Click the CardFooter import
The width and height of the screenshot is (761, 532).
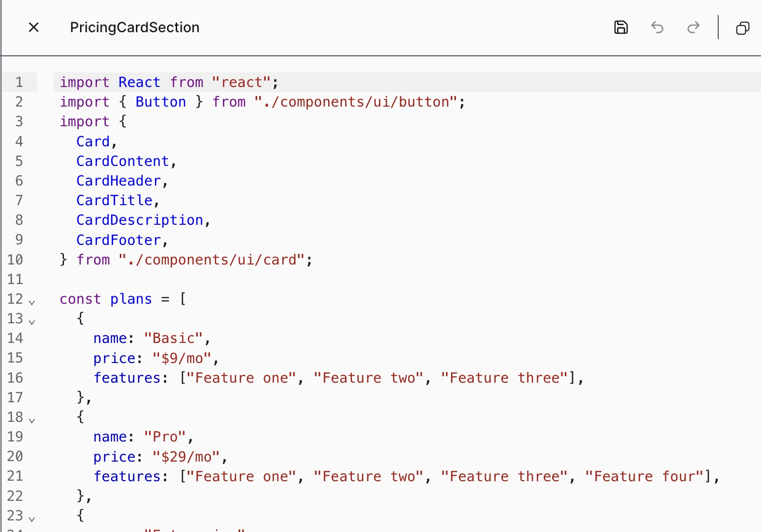(x=119, y=240)
